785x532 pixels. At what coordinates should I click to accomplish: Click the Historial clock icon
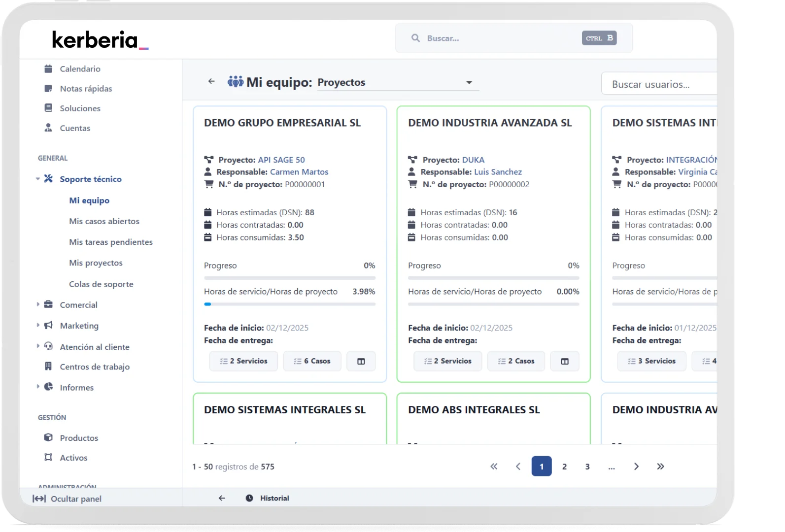coord(249,498)
